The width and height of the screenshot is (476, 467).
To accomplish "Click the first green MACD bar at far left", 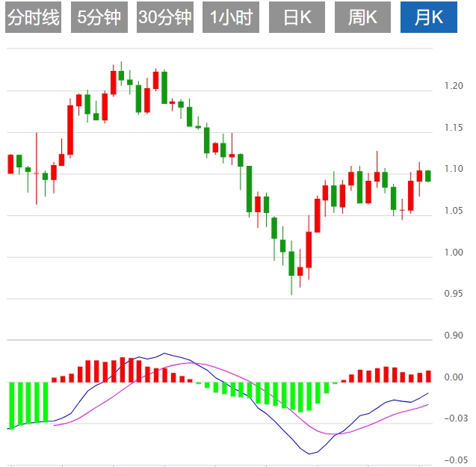I will (11, 405).
